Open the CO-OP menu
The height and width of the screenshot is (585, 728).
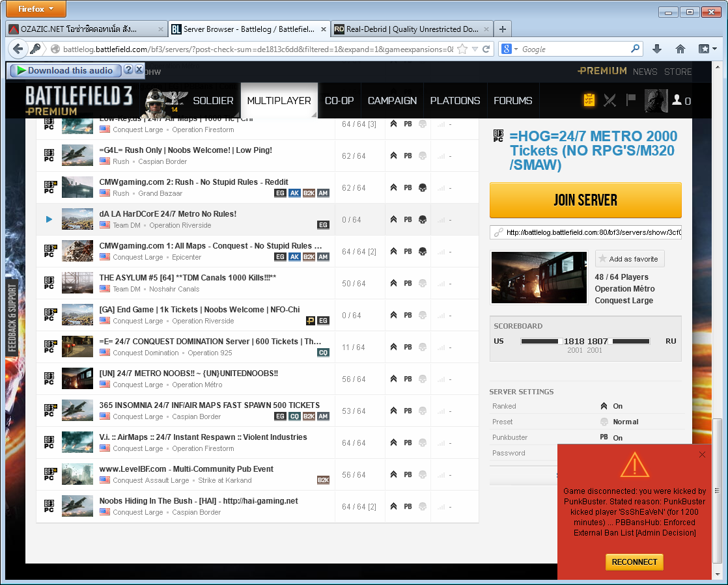click(339, 101)
